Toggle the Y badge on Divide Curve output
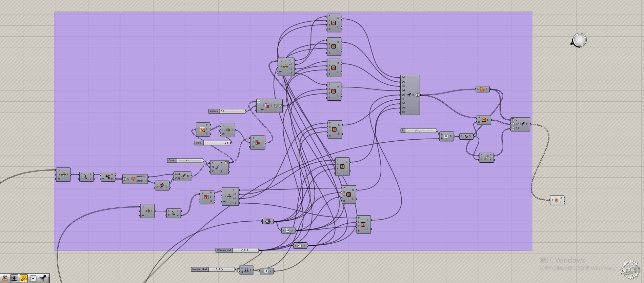The image size is (644, 283). pyautogui.click(x=226, y=163)
